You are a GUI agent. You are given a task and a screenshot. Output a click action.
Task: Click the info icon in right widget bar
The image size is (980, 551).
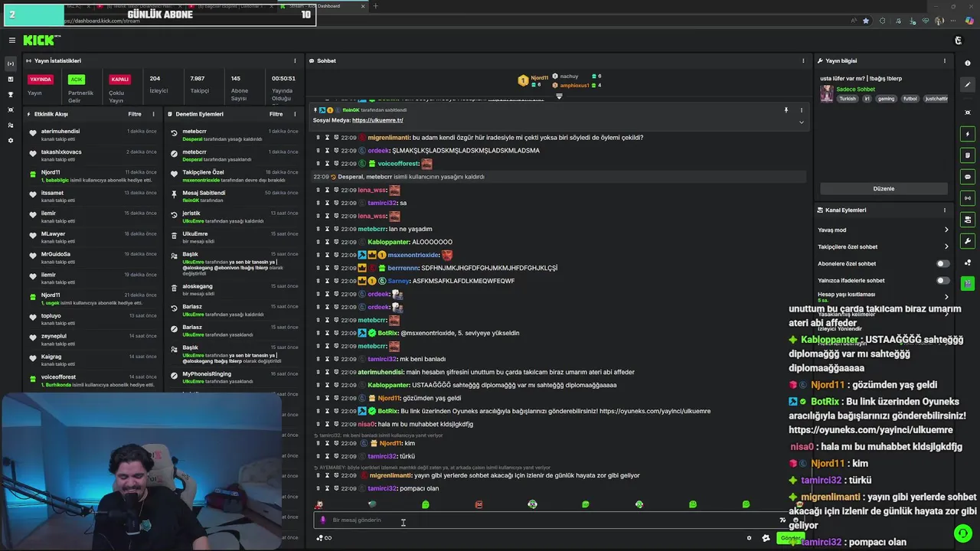coord(968,63)
